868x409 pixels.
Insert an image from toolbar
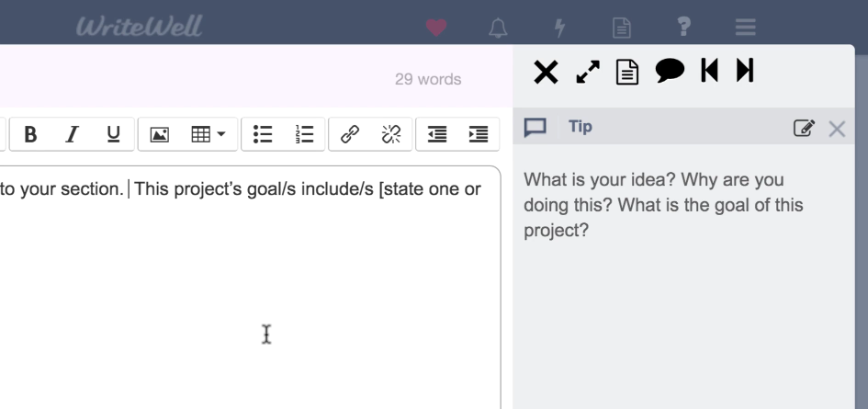[159, 134]
